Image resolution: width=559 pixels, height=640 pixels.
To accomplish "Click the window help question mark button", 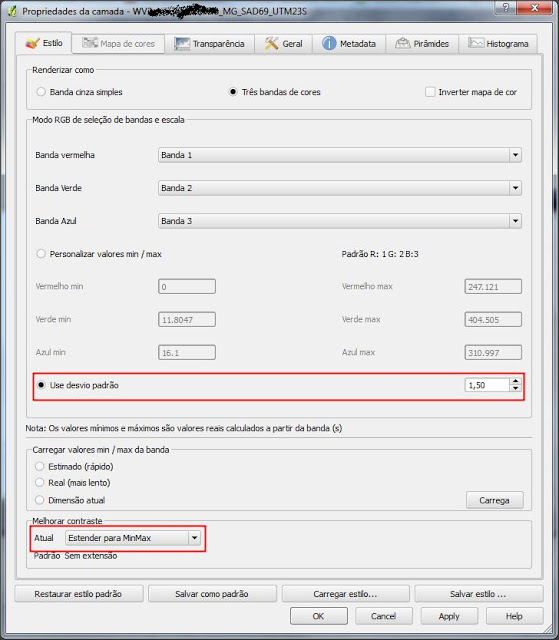I will click(x=505, y=7).
